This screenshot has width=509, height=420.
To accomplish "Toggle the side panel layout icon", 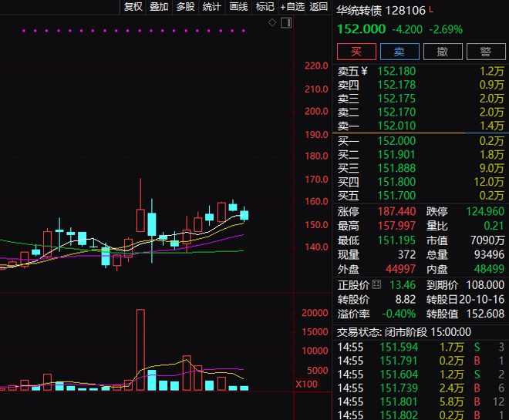I will 286,22.
